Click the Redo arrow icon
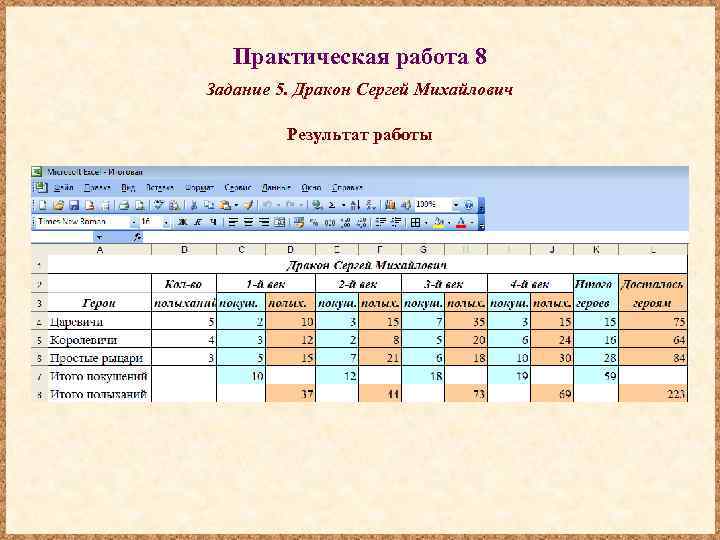The width and height of the screenshot is (720, 540). click(x=290, y=205)
